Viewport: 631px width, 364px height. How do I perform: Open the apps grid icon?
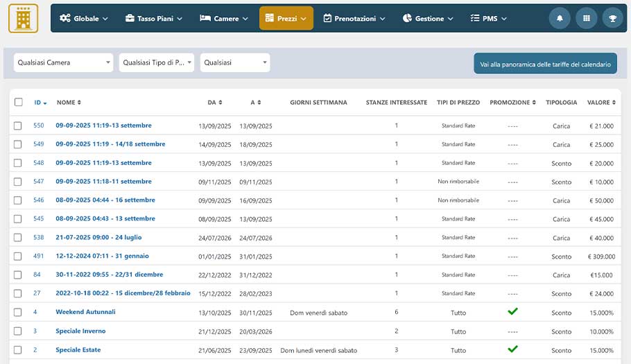(x=587, y=19)
